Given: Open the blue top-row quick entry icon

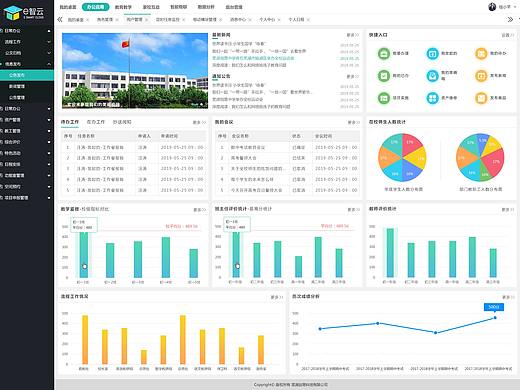Looking at the screenshot, I should pyautogui.click(x=432, y=53).
